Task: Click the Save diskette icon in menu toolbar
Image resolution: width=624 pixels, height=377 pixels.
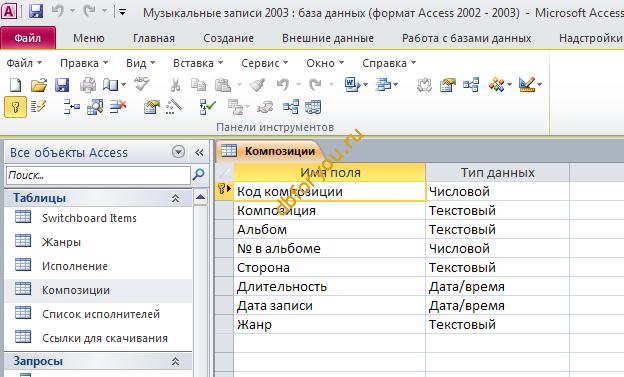Action: pos(62,85)
